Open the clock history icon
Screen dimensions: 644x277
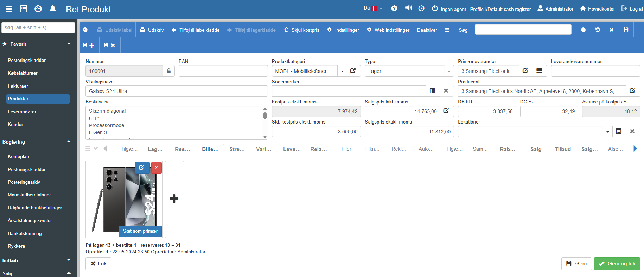[x=421, y=8]
